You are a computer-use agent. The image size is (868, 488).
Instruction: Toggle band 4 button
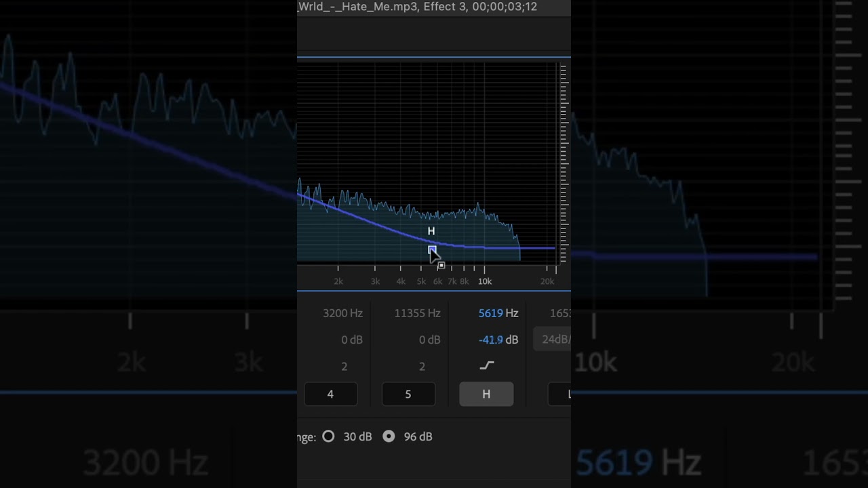click(330, 394)
